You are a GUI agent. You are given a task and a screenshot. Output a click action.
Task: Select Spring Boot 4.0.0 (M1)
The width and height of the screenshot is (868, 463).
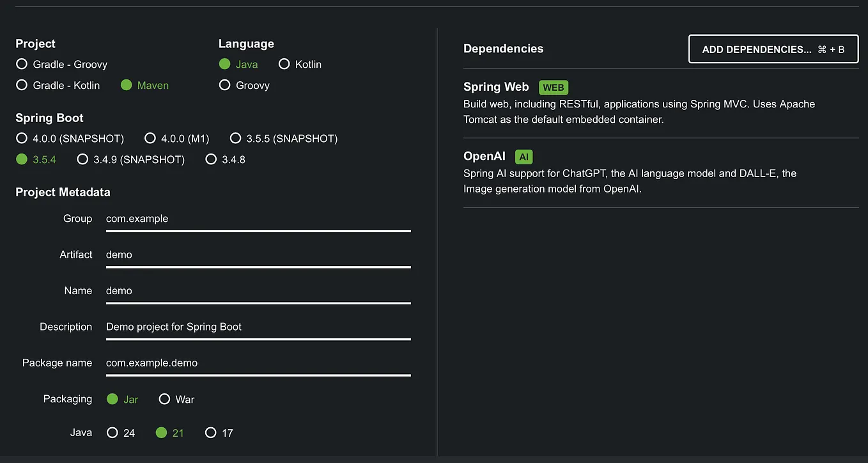click(150, 138)
